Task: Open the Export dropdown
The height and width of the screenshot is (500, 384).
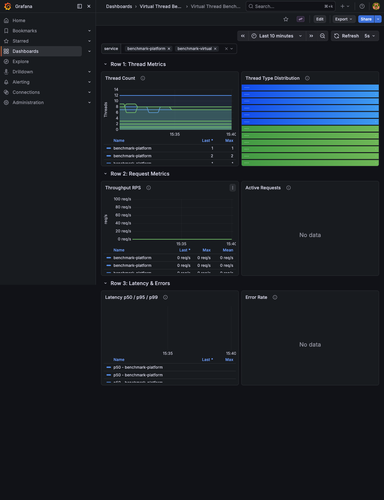Action: (343, 19)
